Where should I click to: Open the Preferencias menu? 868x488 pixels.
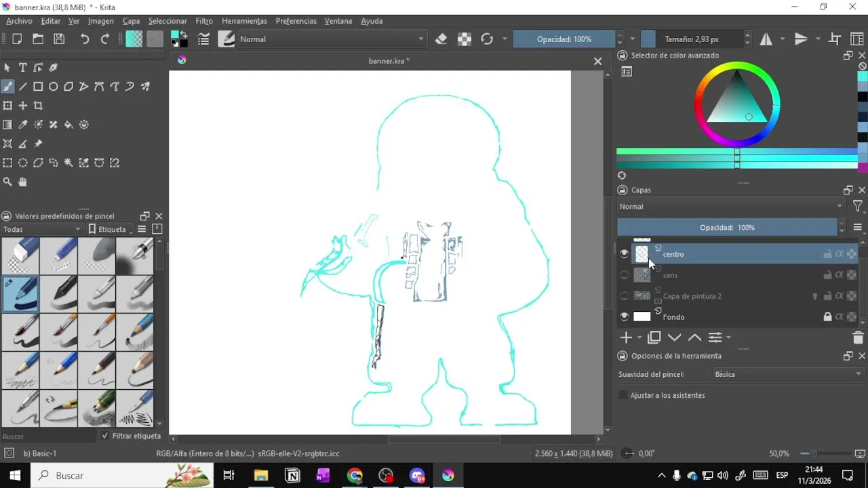click(x=296, y=21)
